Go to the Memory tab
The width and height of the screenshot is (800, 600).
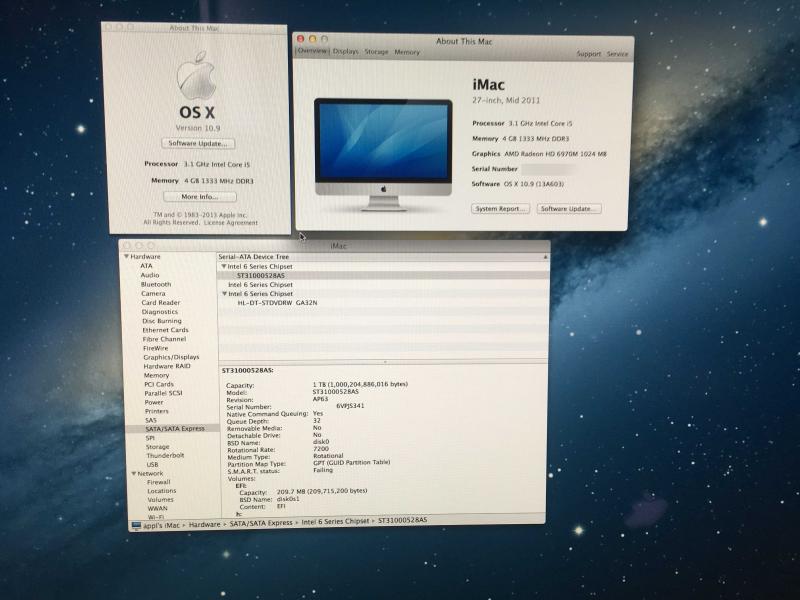pyautogui.click(x=407, y=51)
